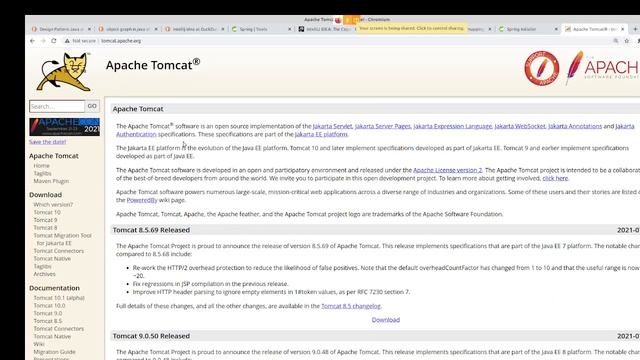Open the Maven Plugin sidebar link
Screen dimensions: 640x360
point(51,181)
